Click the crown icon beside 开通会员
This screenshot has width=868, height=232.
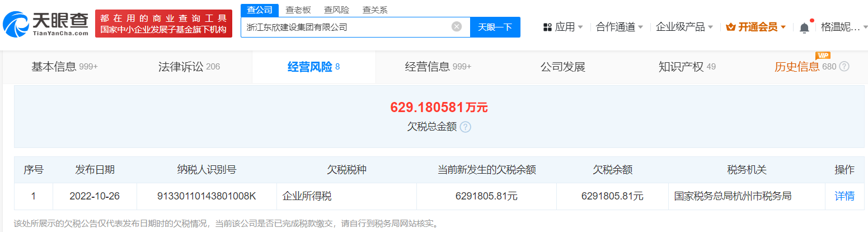pyautogui.click(x=730, y=27)
